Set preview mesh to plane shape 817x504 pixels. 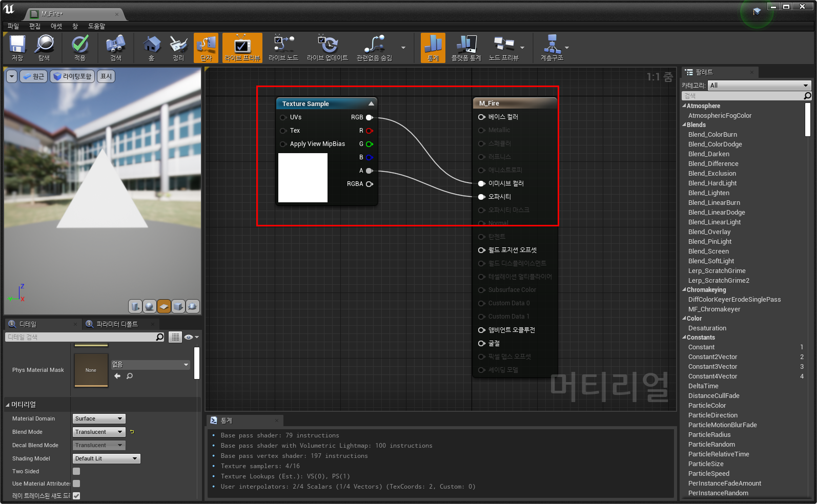point(164,306)
